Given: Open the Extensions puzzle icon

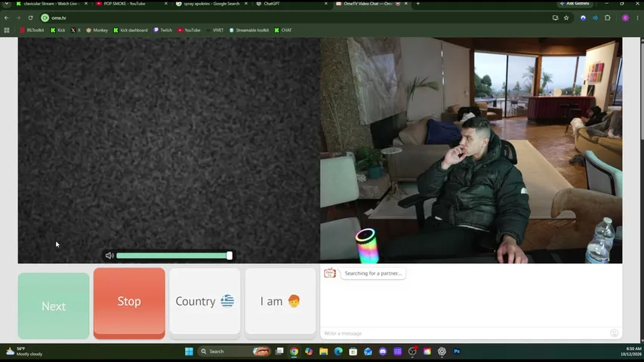Looking at the screenshot, I should [608, 17].
